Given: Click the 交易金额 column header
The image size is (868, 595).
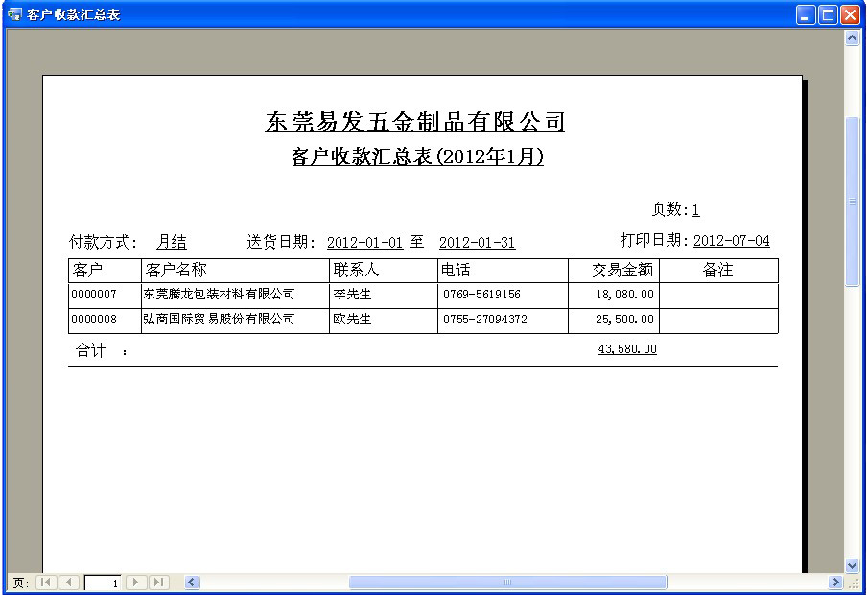Looking at the screenshot, I should [x=622, y=271].
